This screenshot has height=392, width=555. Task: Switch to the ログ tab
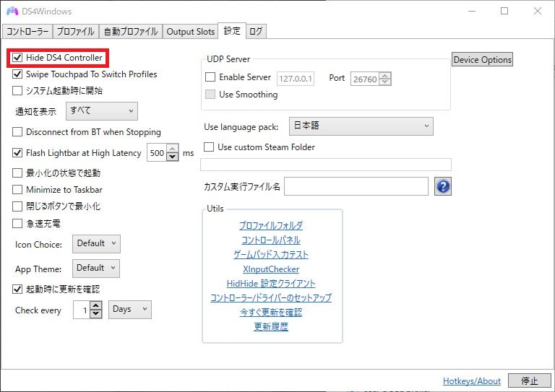(256, 32)
